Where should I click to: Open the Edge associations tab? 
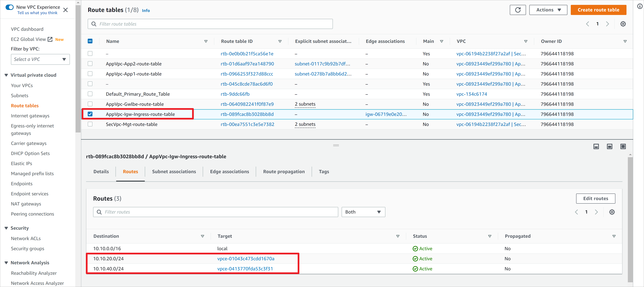[229, 172]
